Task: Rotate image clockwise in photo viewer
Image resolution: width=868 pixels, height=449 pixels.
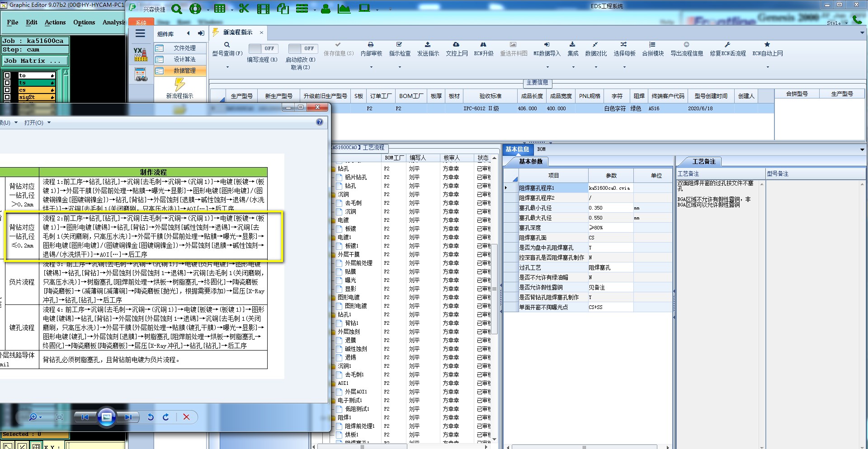Action: [166, 417]
